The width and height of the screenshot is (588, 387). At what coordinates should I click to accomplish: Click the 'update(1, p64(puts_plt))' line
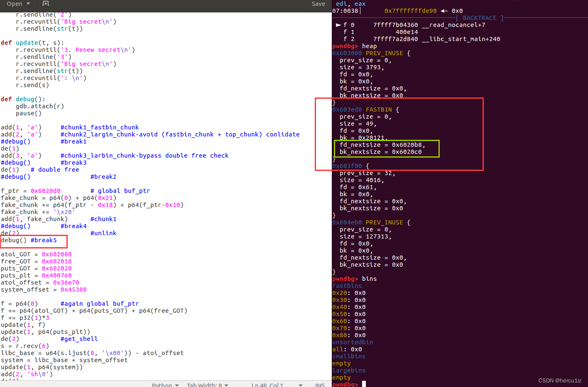(x=46, y=332)
